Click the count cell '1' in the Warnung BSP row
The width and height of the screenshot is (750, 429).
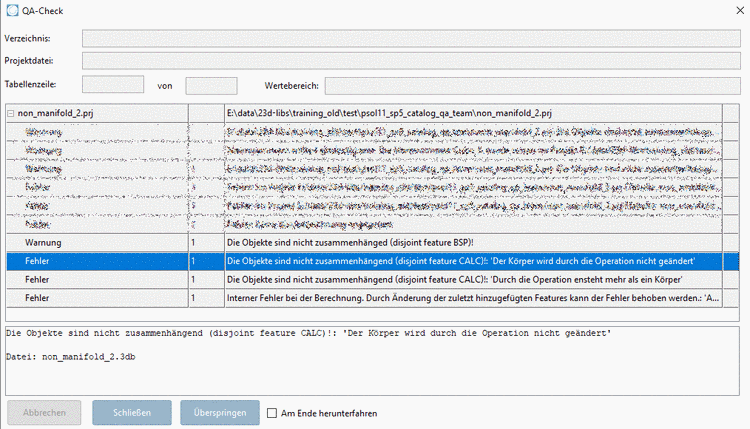pyautogui.click(x=206, y=242)
